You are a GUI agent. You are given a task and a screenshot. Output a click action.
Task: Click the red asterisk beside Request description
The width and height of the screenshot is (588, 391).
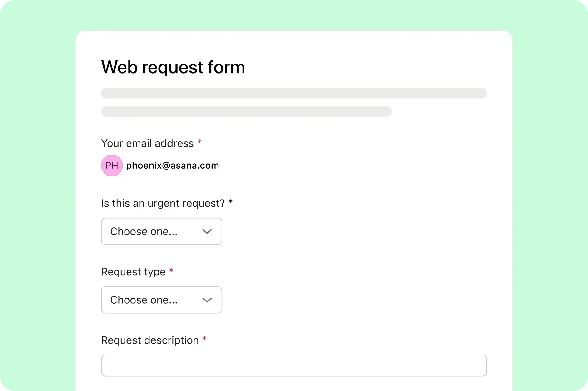pyautogui.click(x=204, y=339)
